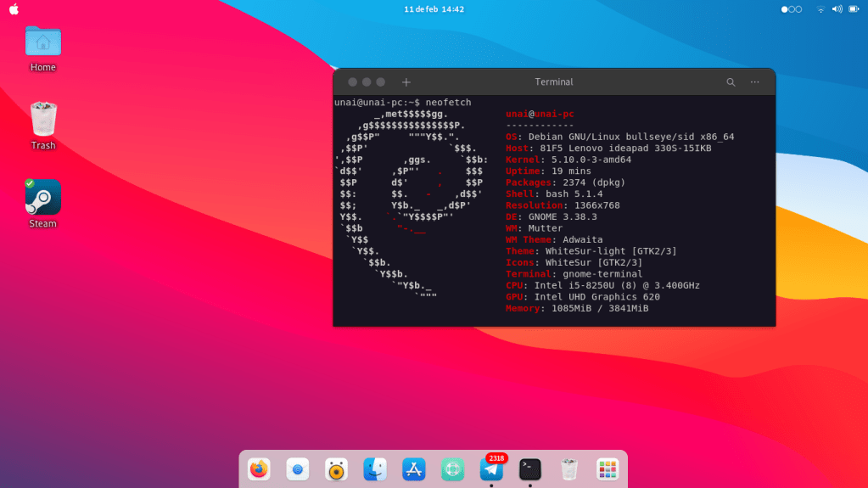The width and height of the screenshot is (868, 488).
Task: Open the Terminal three-dots menu
Action: [x=754, y=82]
